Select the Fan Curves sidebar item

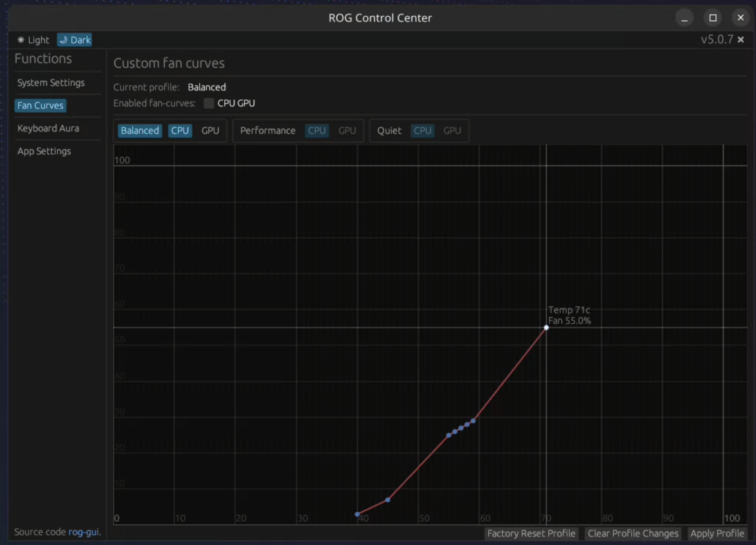pyautogui.click(x=40, y=106)
